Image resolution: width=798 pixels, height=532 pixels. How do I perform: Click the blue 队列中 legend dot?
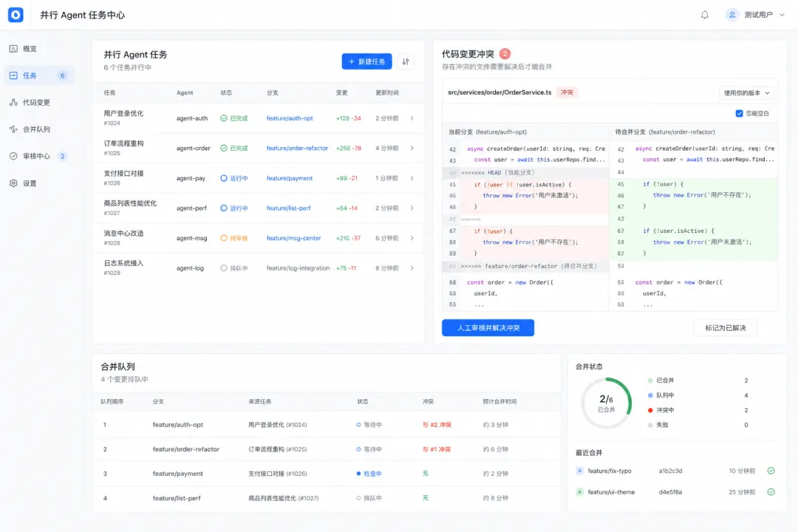click(650, 395)
